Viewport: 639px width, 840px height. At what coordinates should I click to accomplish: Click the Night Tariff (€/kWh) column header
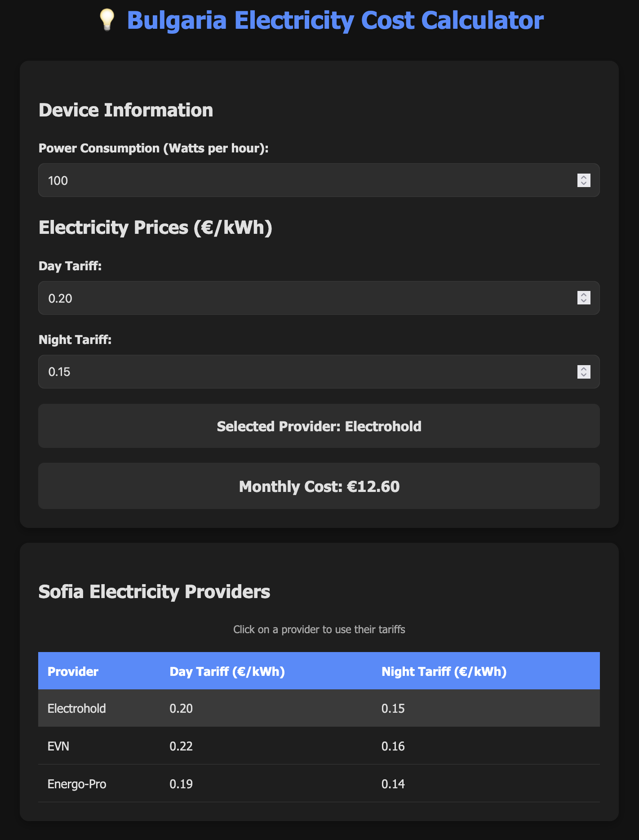pos(444,671)
